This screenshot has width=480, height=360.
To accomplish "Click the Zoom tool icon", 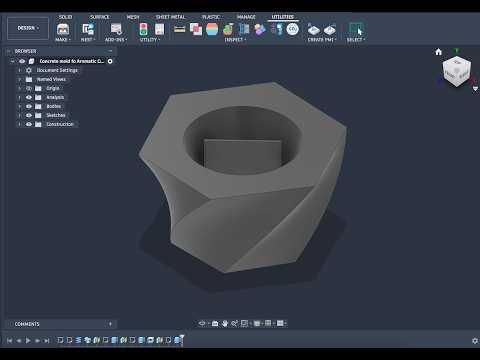I will click(234, 323).
